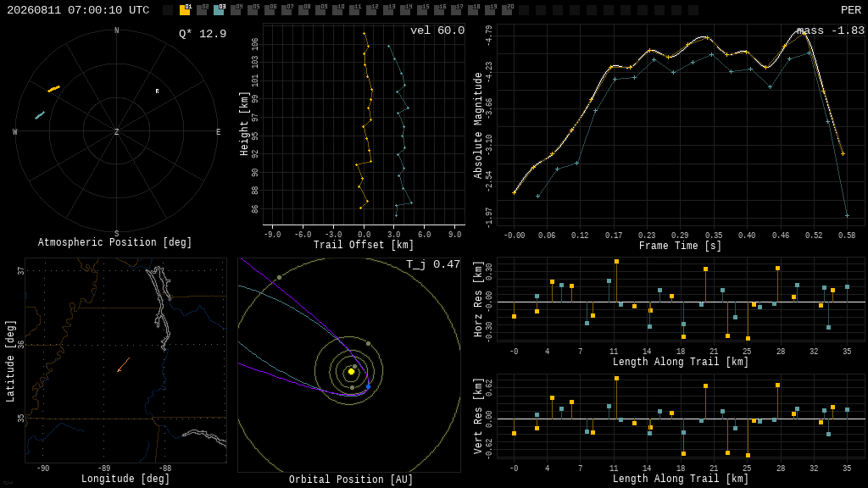Click the mass -1.83 label
Screen dimensions: 868x488
click(831, 30)
